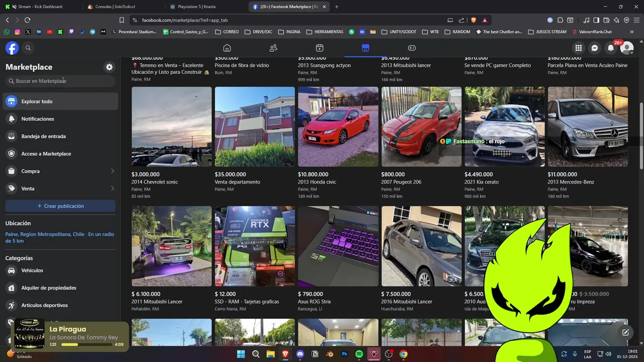Open the Brave Shields lion icon
Screen dimensions: 644x362
pyautogui.click(x=473, y=20)
